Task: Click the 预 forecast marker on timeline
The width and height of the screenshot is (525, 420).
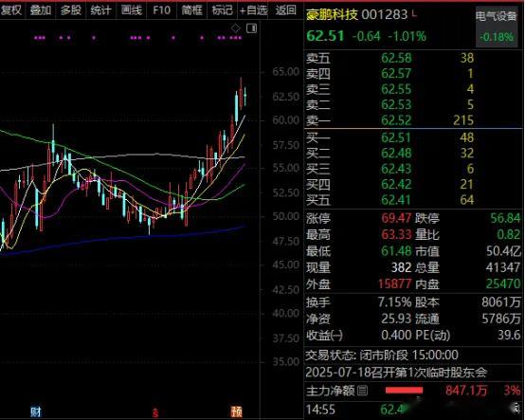Action: [236, 411]
